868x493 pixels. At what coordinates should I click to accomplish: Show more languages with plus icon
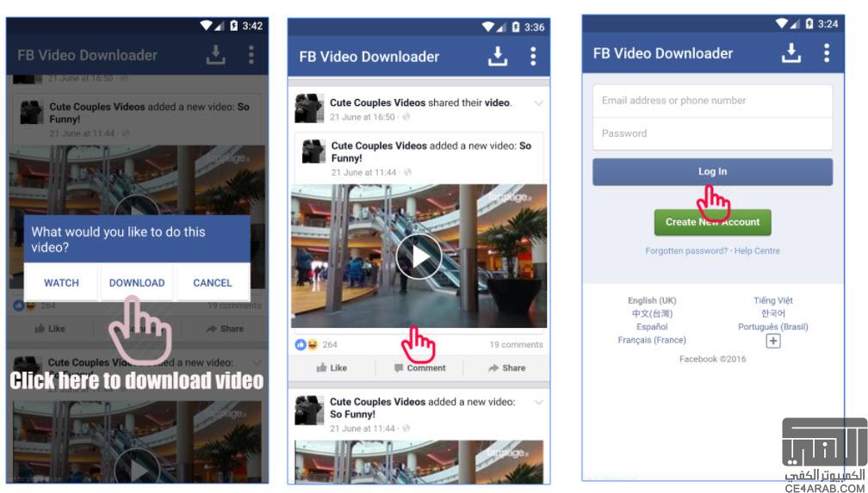pyautogui.click(x=773, y=341)
